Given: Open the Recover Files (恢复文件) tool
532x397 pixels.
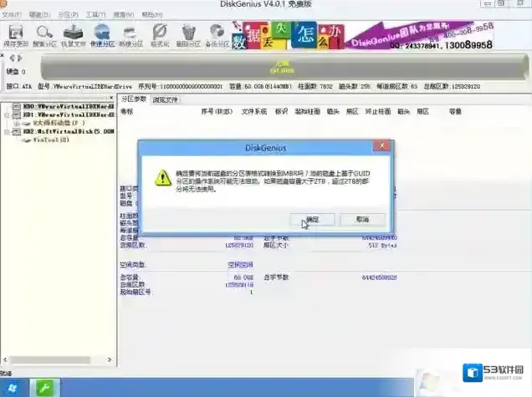Looking at the screenshot, I should tap(74, 33).
